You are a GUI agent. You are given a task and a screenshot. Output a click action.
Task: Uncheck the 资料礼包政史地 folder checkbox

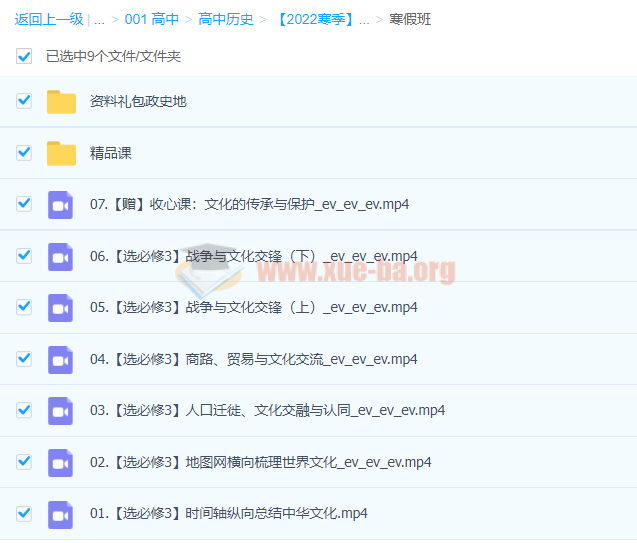[24, 101]
